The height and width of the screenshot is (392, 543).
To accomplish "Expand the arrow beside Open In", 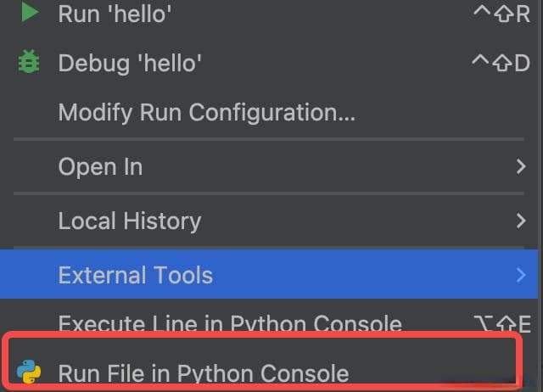I will tap(521, 166).
